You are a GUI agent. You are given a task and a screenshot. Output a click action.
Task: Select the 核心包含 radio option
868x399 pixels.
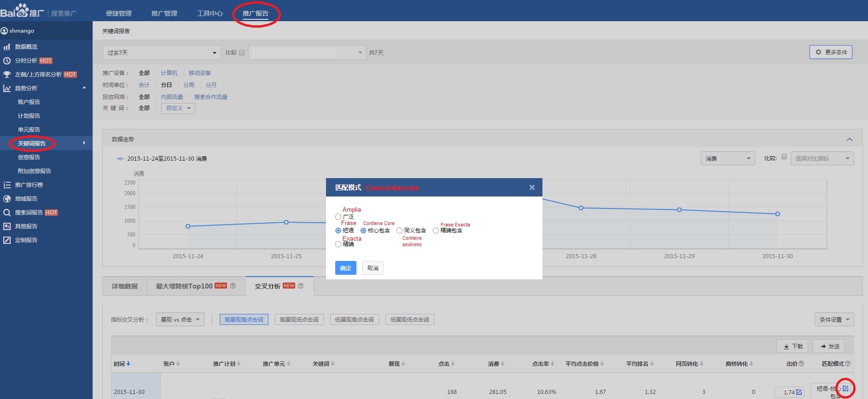point(363,231)
